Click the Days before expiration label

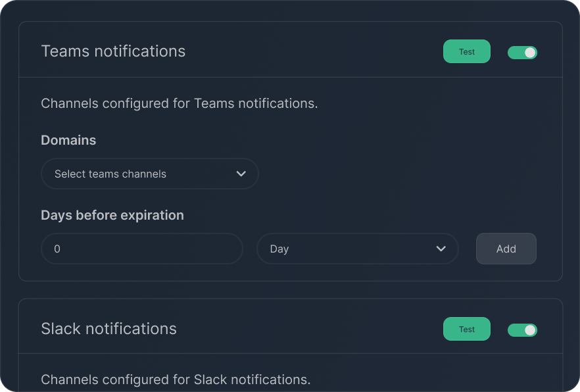(112, 215)
